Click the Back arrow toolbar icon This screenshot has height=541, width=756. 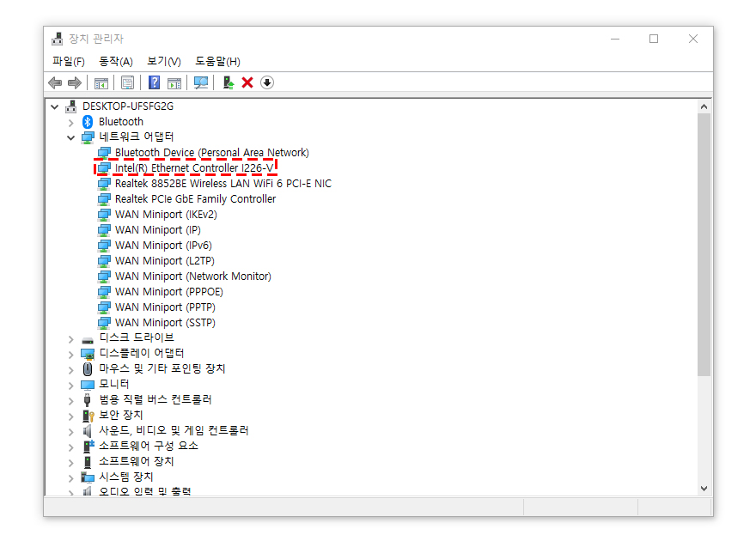(x=56, y=82)
